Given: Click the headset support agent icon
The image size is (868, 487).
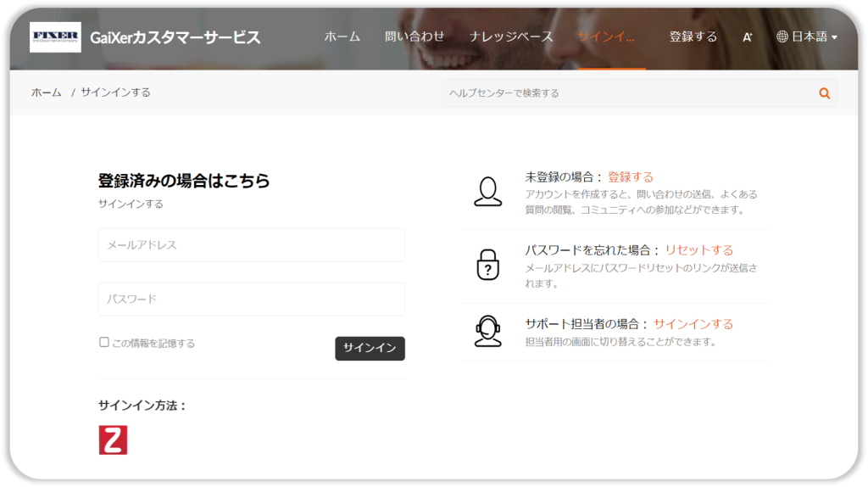Looking at the screenshot, I should [x=487, y=331].
